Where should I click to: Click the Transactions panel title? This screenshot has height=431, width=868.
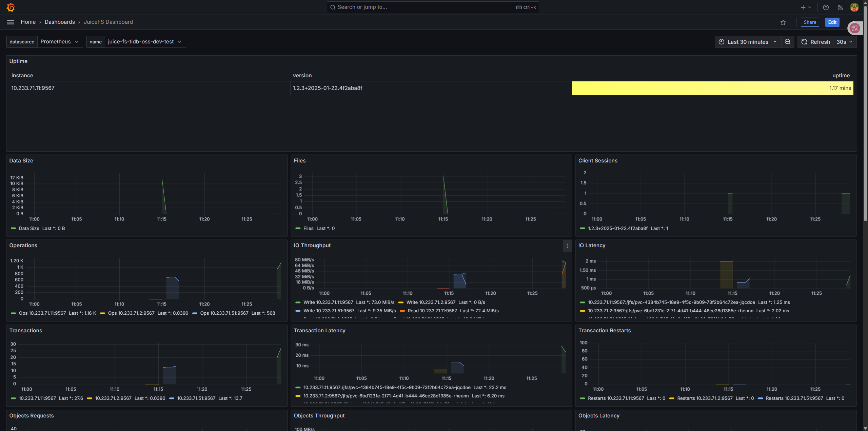(26, 331)
